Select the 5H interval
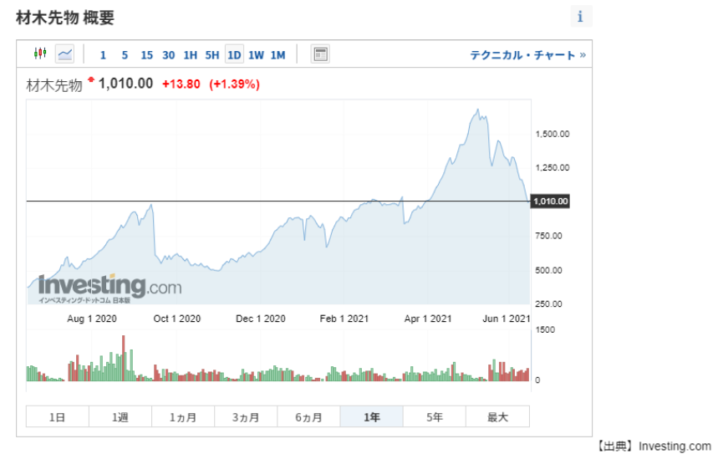The height and width of the screenshot is (454, 718). tap(212, 55)
